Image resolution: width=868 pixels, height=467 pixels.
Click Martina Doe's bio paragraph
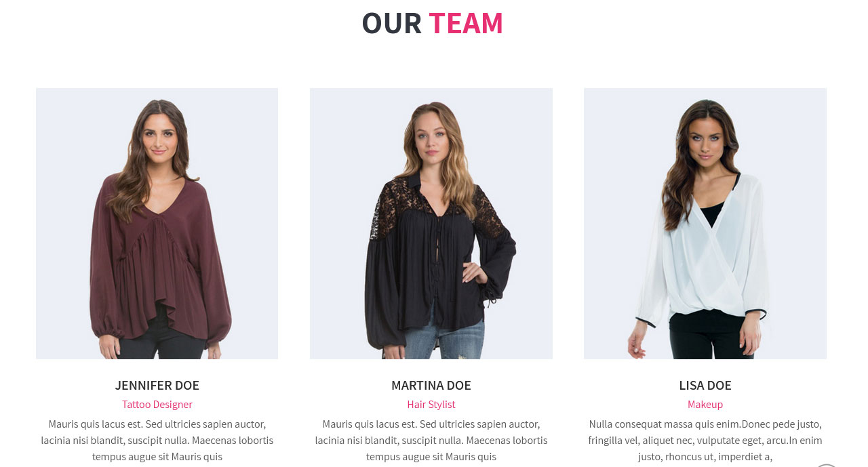[431, 441]
